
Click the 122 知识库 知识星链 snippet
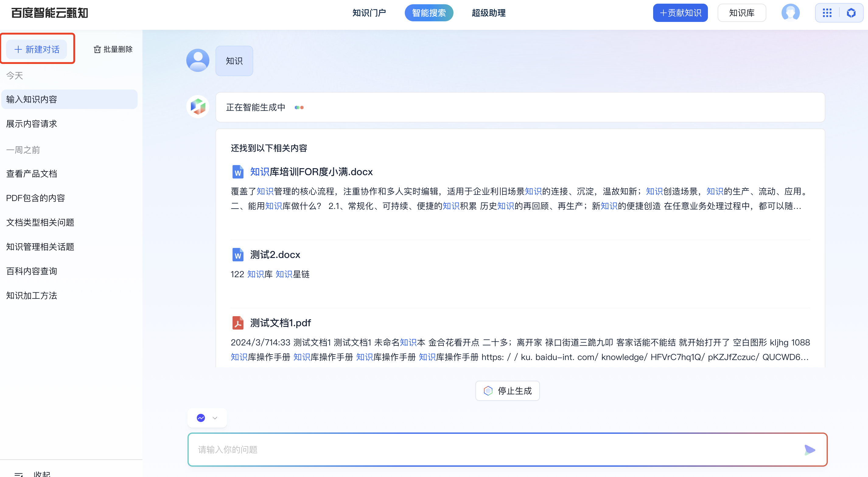270,274
